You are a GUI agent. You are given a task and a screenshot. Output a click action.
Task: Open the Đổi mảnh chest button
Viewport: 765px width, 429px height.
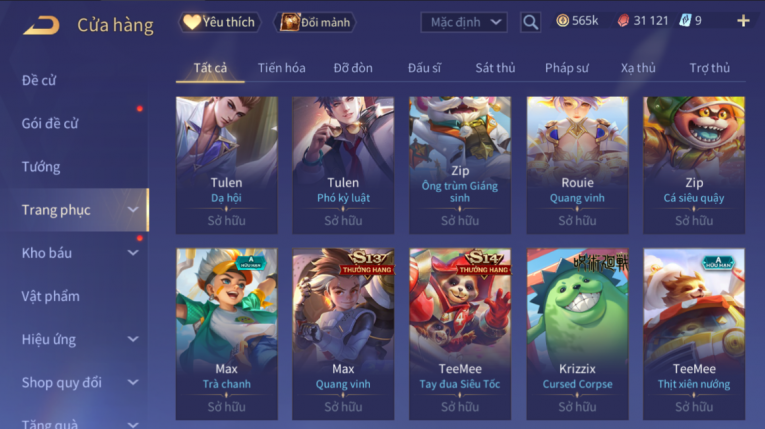point(316,22)
